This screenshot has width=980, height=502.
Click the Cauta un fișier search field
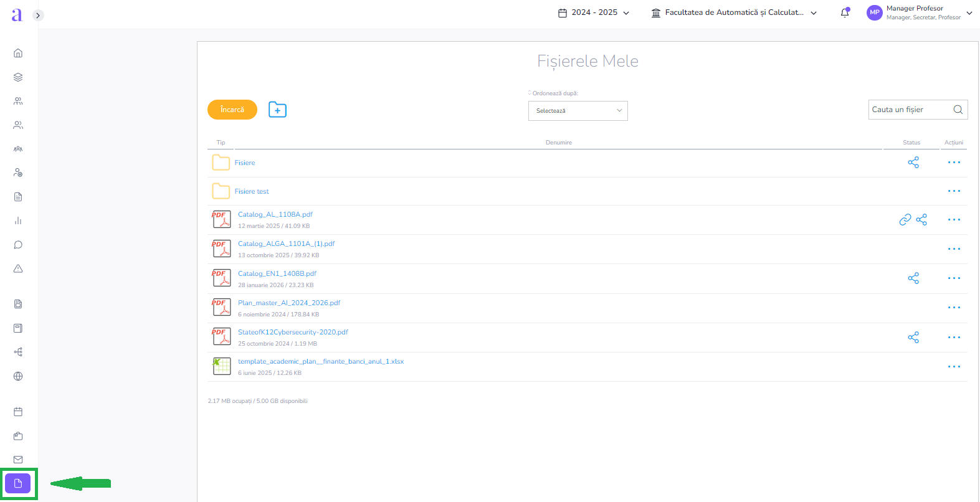[x=910, y=110]
